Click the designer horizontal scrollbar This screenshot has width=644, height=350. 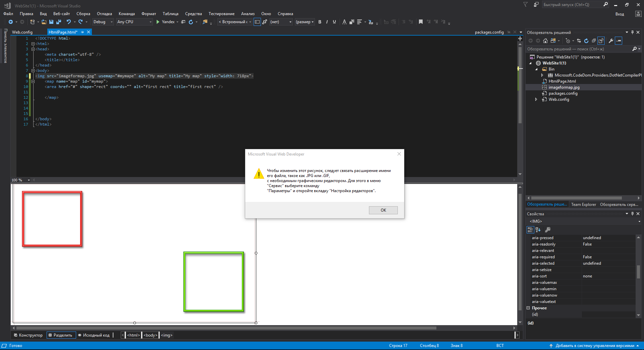pos(226,328)
